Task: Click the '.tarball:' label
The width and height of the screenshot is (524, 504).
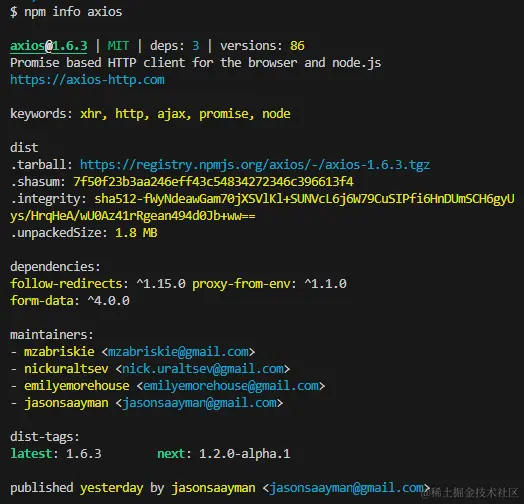Action: tap(41, 165)
